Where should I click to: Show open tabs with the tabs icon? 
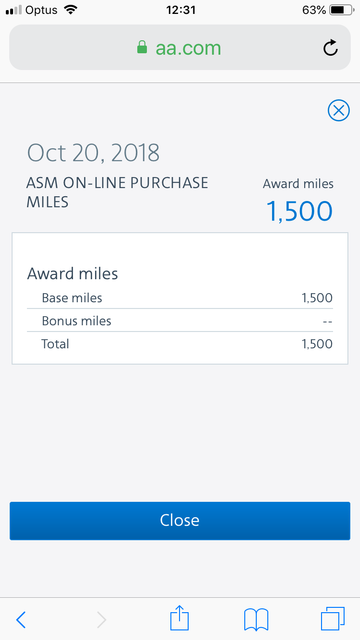333,619
